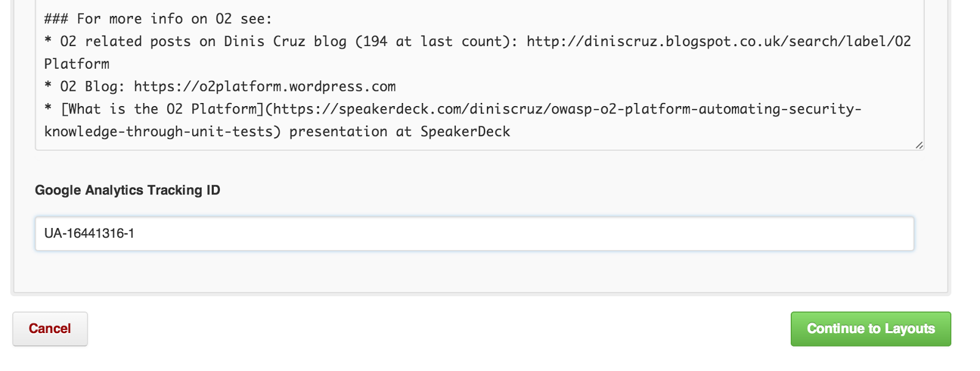Viewport: 980px width, 371px height.
Task: Click the Google Analytics Tracking ID label
Action: pos(127,190)
